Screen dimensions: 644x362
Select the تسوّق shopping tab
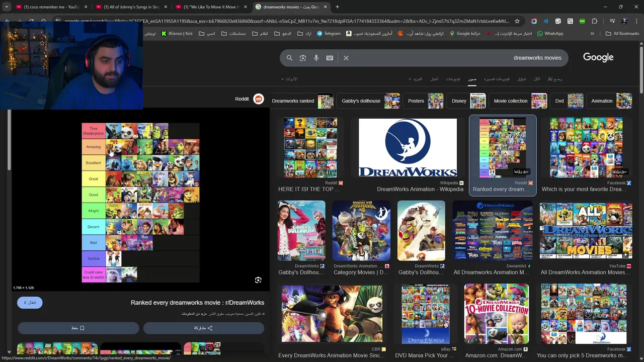pos(522,79)
